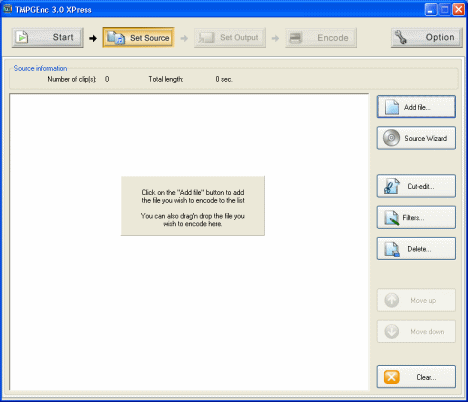This screenshot has width=468, height=402.
Task: Click the Cut-edit pen icon
Action: tap(392, 186)
